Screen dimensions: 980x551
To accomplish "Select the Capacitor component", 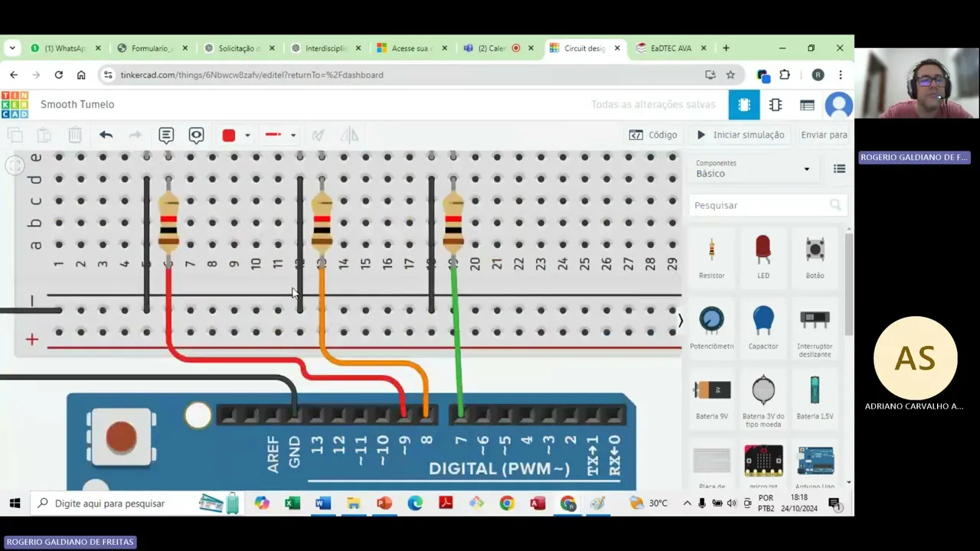I will coord(763,327).
